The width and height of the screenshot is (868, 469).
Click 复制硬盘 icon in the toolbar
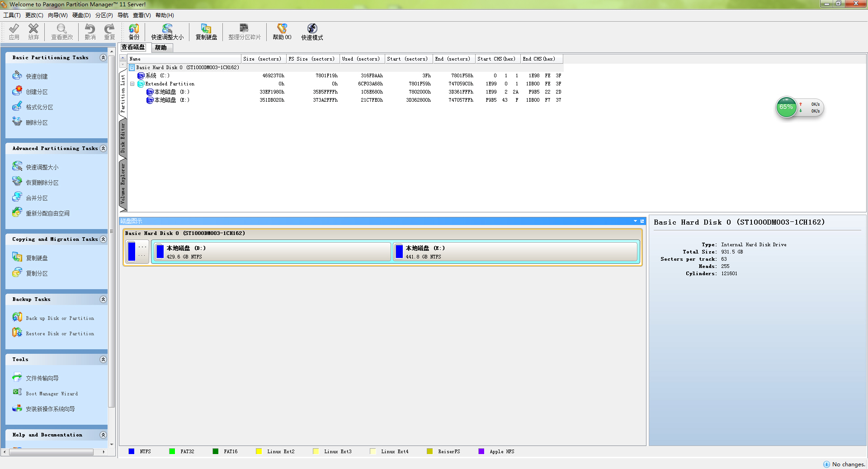pyautogui.click(x=206, y=32)
